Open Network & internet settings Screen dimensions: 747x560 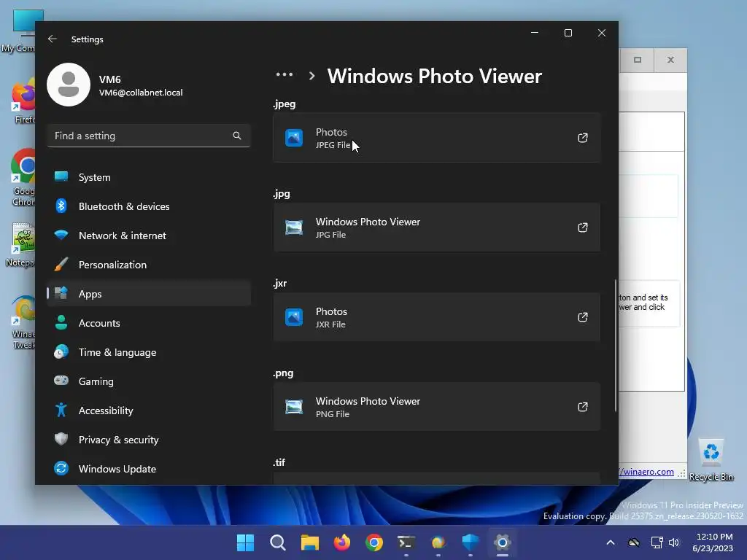click(x=149, y=236)
